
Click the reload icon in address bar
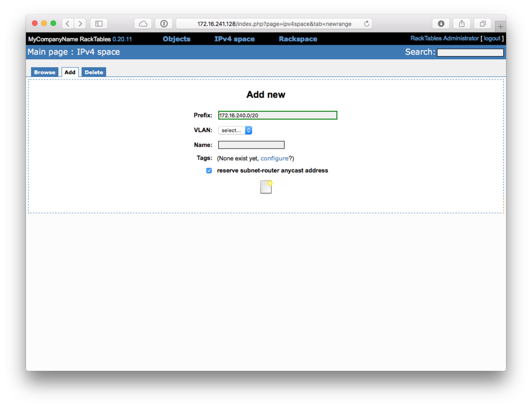(x=367, y=23)
